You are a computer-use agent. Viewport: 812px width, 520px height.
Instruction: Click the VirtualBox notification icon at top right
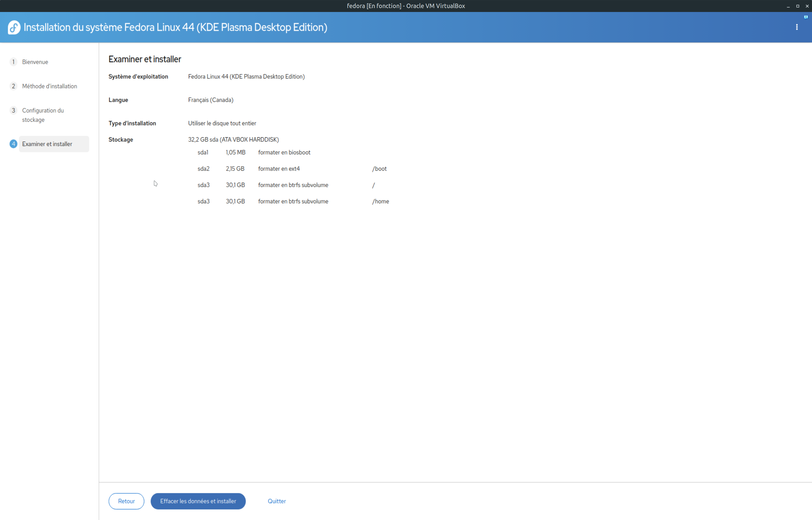[806, 17]
